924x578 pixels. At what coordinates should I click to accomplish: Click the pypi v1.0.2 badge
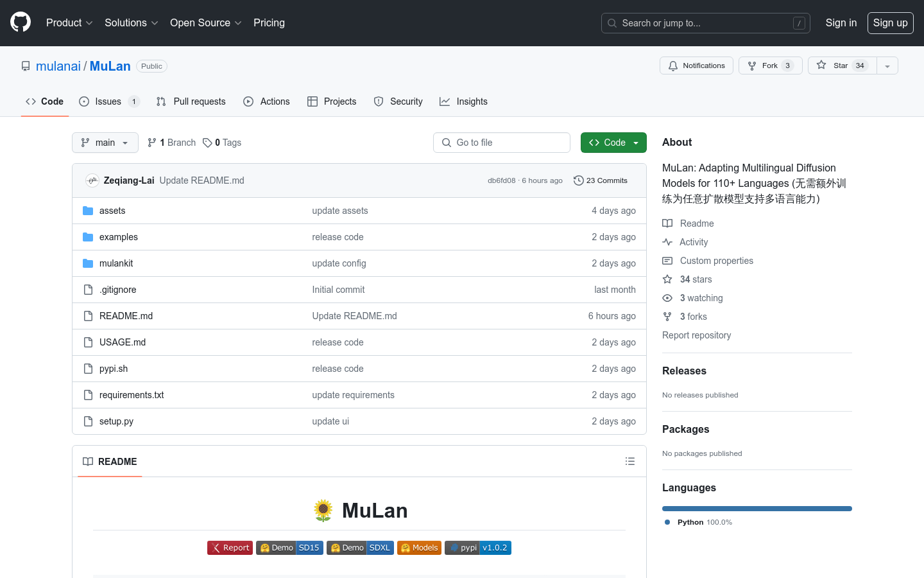478,548
